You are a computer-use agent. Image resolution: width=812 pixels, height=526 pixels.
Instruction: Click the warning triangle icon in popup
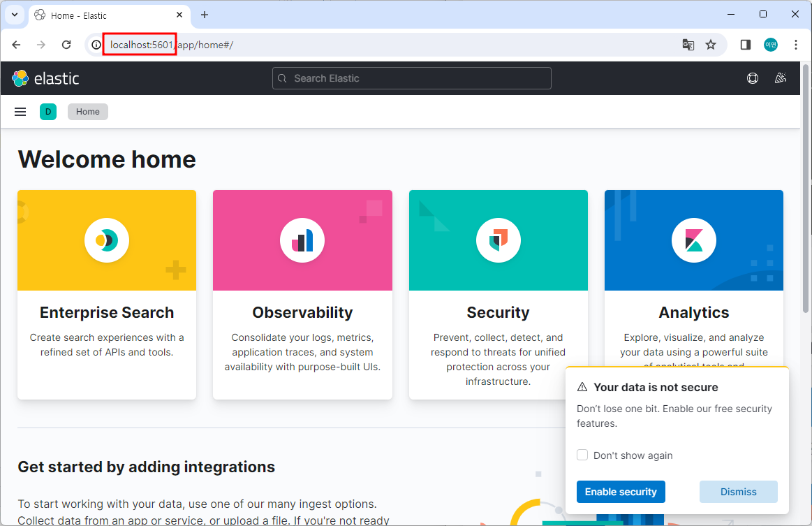click(x=582, y=387)
